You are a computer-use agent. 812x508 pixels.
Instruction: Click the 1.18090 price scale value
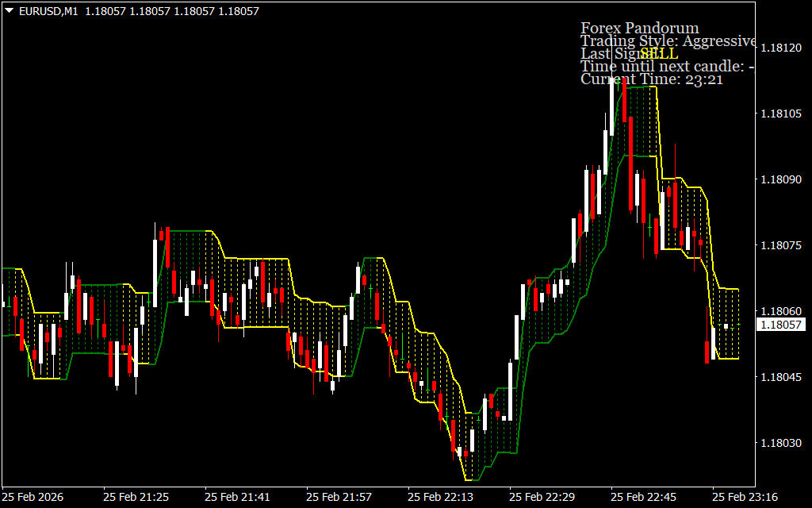[781, 180]
